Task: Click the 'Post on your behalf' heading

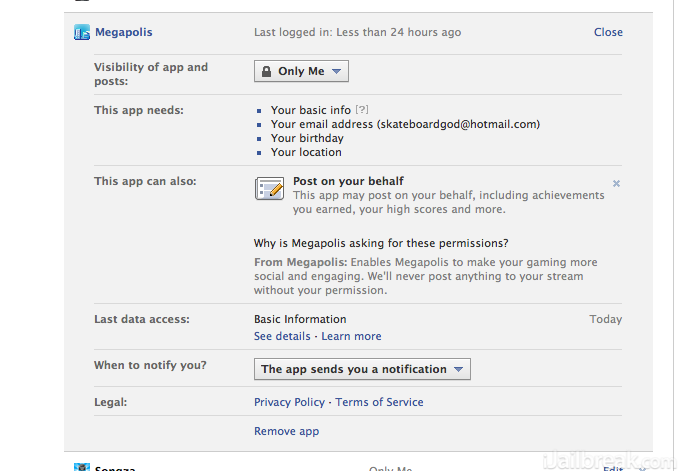Action: pos(348,181)
